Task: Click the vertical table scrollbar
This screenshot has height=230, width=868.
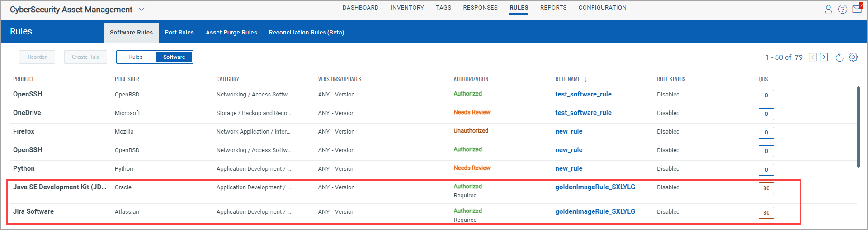Action: 858,127
